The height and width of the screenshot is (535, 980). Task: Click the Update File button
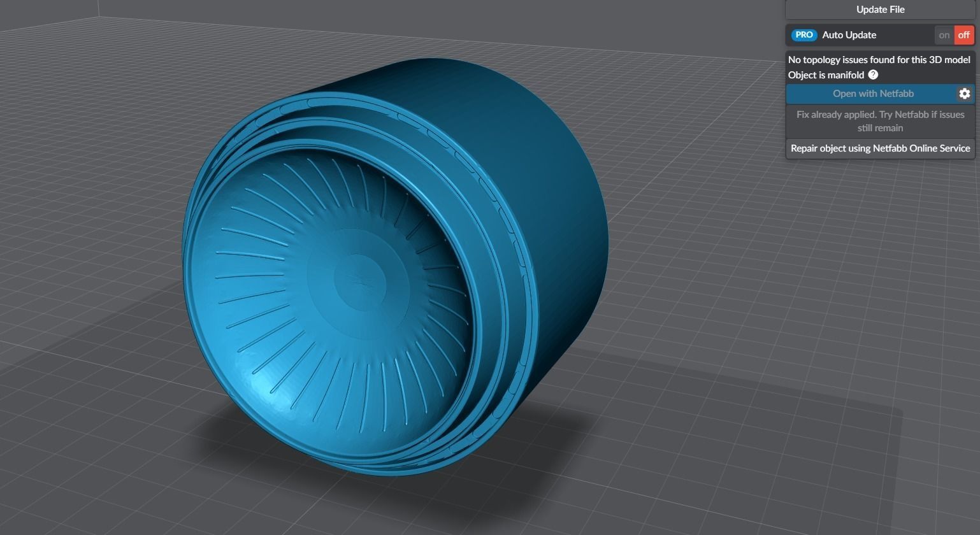pos(880,10)
